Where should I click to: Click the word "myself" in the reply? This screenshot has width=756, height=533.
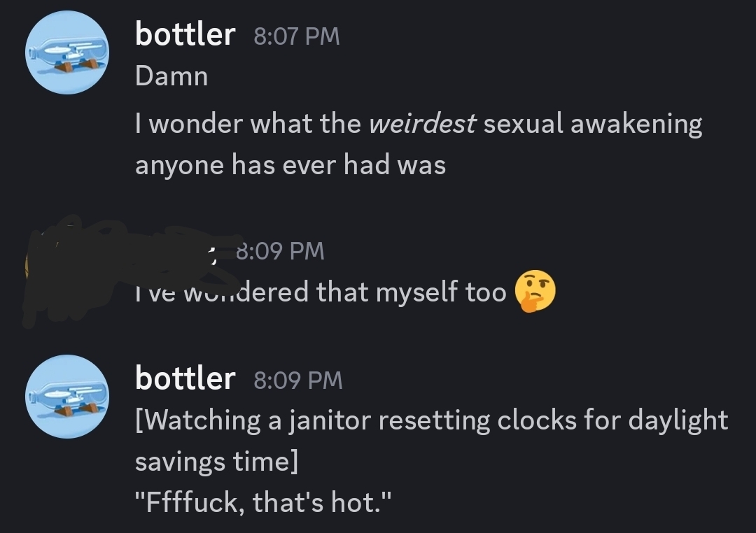pos(418,292)
